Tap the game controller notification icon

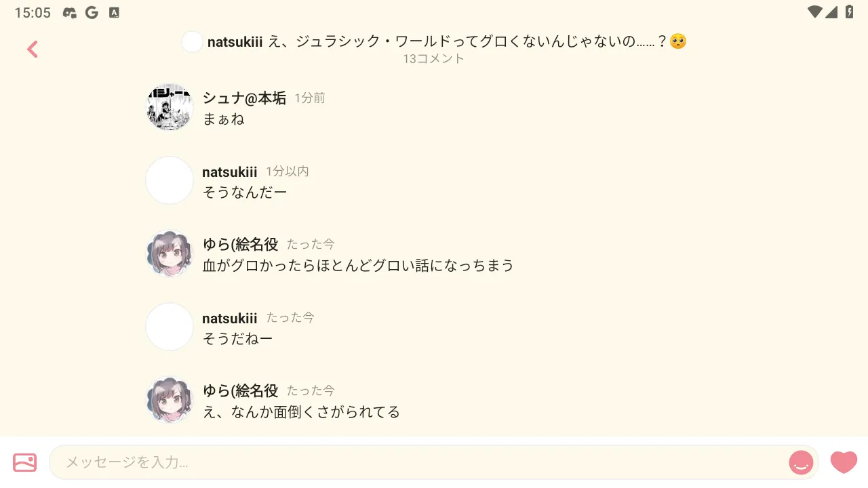coord(69,12)
